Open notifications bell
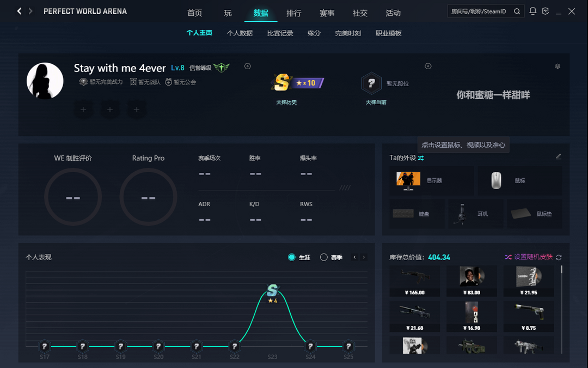 (x=532, y=11)
